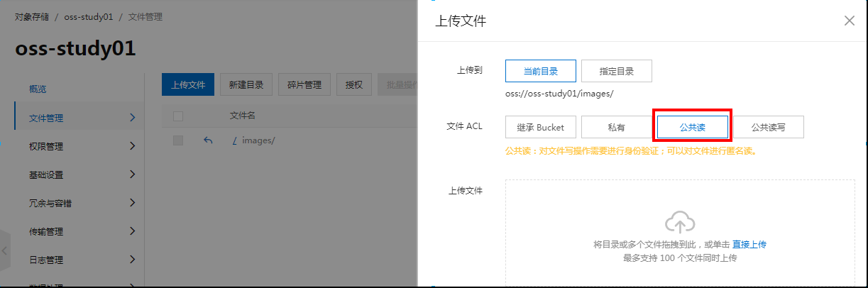Expand the 基础设置 sidebar section
Viewport: 868px width, 288px height.
pyautogui.click(x=75, y=175)
